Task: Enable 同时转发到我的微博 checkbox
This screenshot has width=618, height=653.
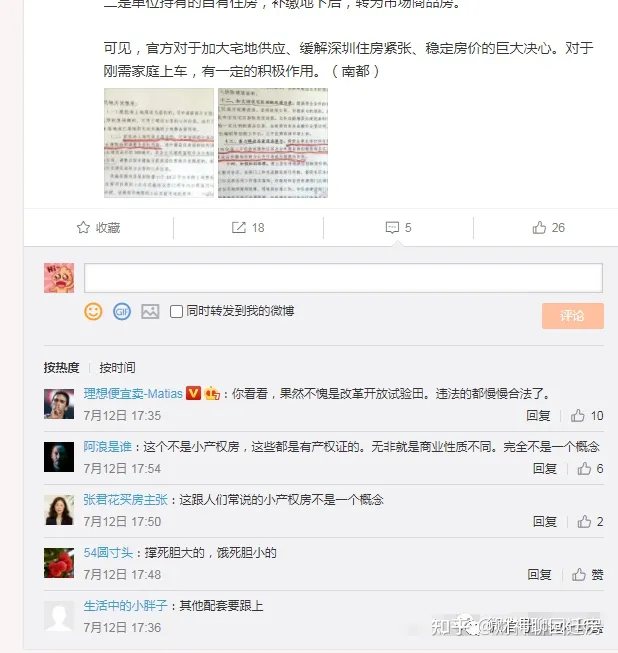Action: [176, 312]
